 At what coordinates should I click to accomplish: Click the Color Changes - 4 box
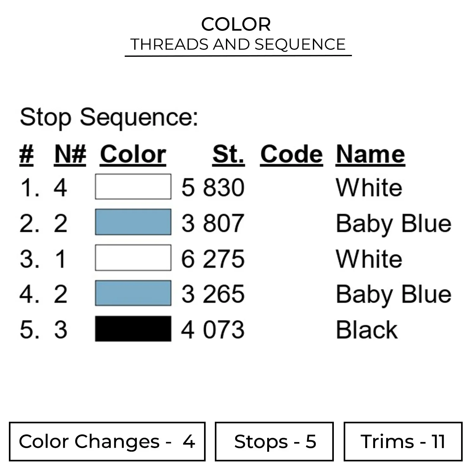click(x=107, y=441)
